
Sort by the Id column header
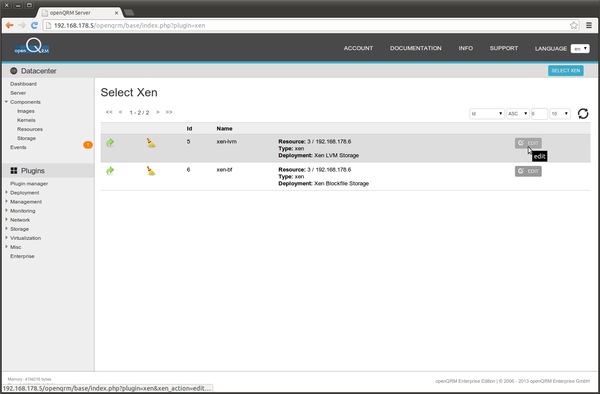[x=189, y=129]
